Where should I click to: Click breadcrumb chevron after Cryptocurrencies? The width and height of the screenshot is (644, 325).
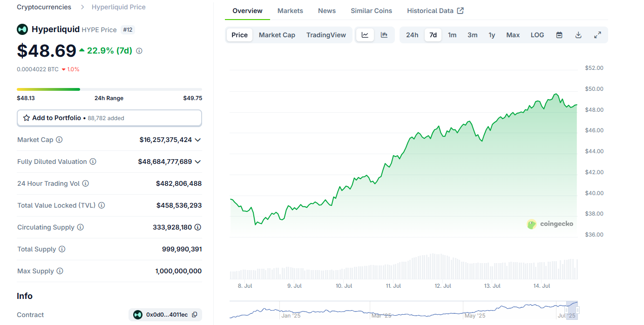point(82,7)
